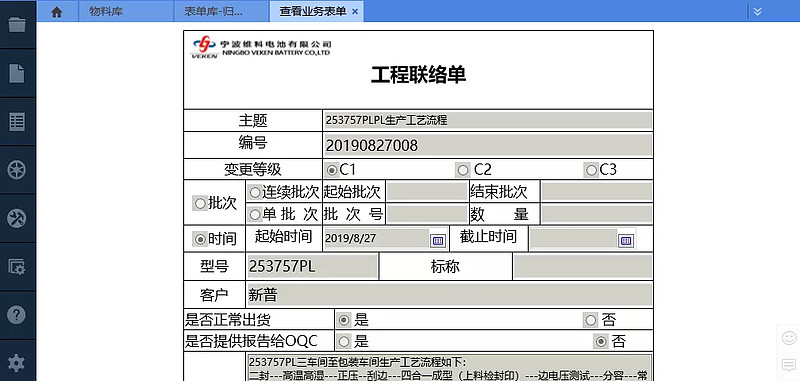Click the 客户 cell label

(x=214, y=295)
